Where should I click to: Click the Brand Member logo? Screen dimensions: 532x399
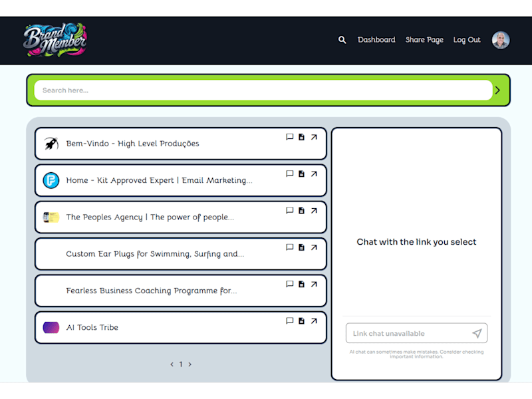pos(55,40)
